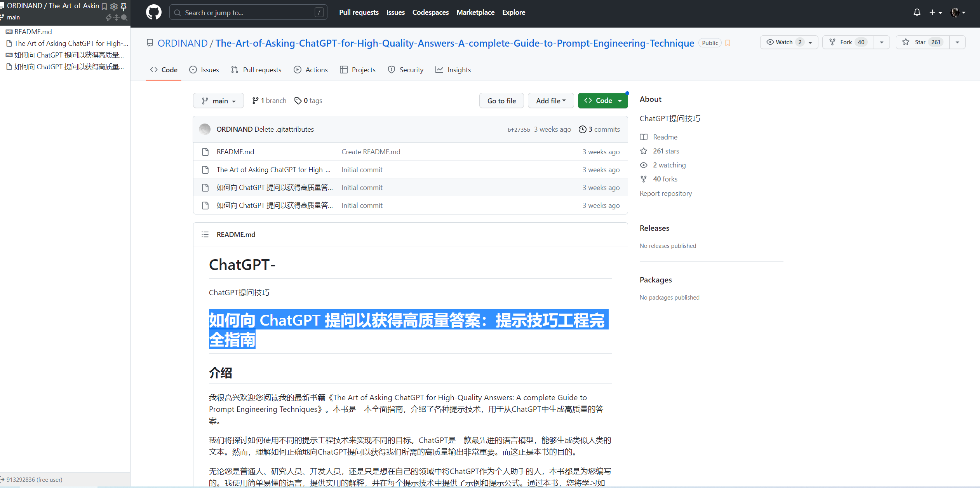Fork this repository
Screen dimensions: 980x488
(848, 42)
